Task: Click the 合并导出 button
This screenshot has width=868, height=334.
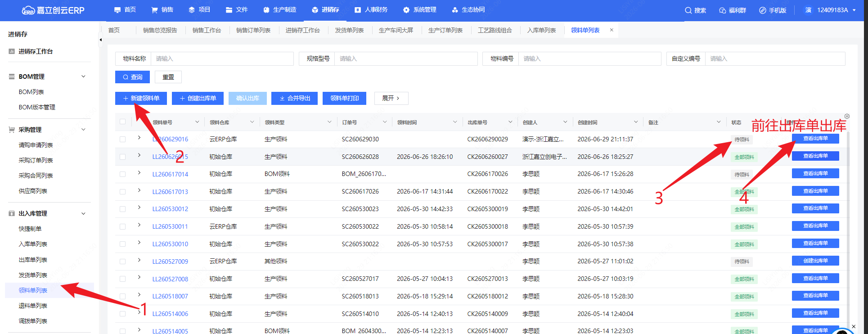Action: pyautogui.click(x=294, y=98)
